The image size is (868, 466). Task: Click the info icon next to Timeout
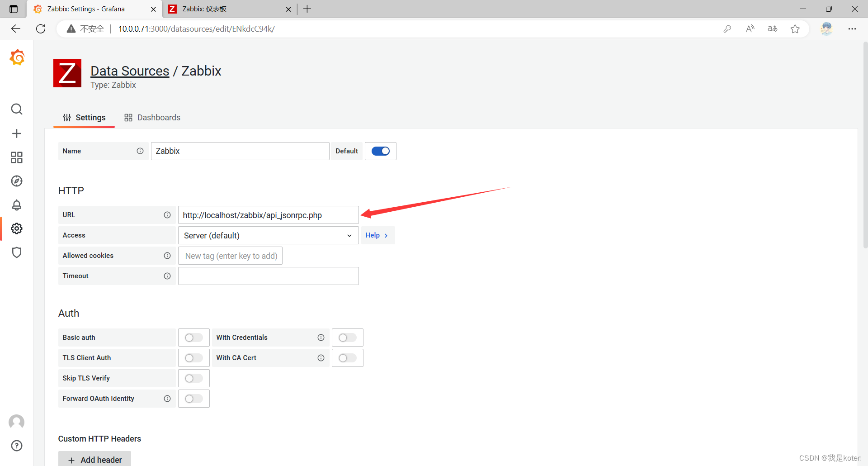click(167, 276)
